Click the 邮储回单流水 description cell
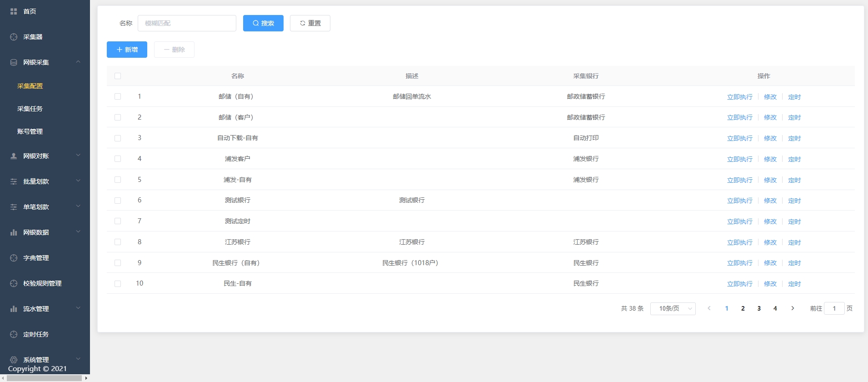The image size is (868, 382). coord(412,96)
